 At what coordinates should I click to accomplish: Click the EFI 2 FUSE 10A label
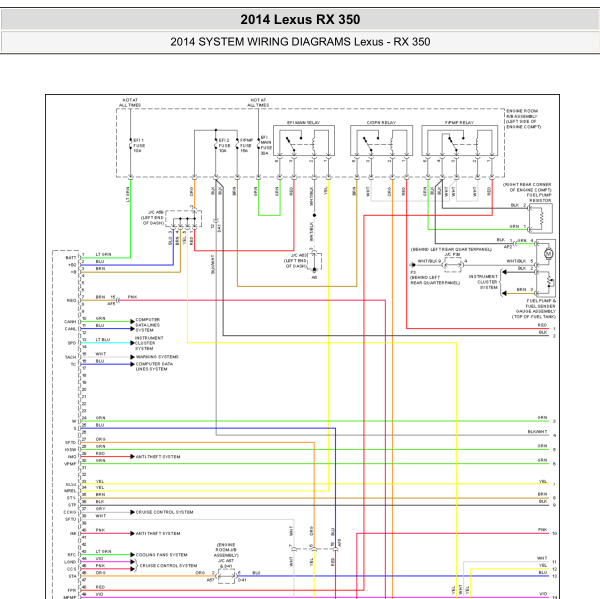point(224,145)
